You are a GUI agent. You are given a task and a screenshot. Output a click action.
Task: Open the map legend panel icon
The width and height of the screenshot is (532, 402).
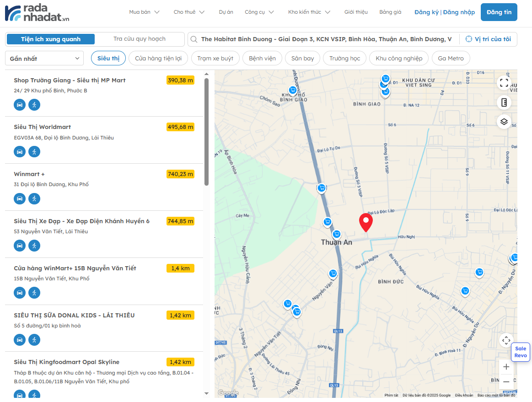tap(504, 102)
